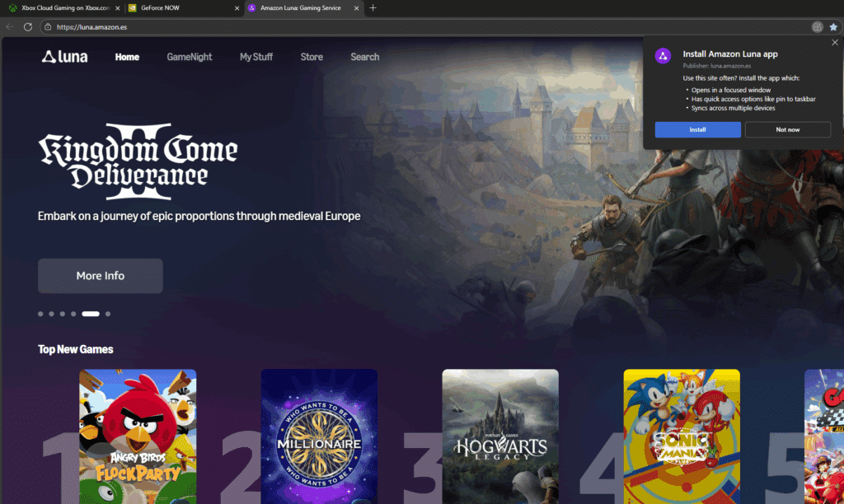
Task: Select third carousel slide dot
Action: (x=63, y=314)
